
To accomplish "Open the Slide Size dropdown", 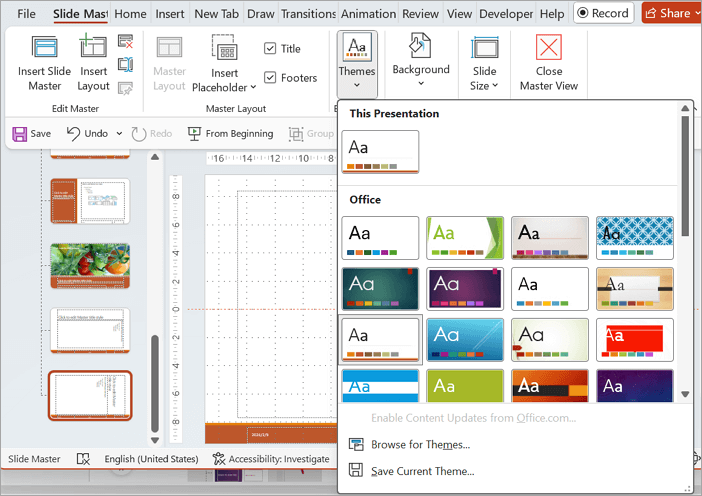I will click(x=485, y=78).
